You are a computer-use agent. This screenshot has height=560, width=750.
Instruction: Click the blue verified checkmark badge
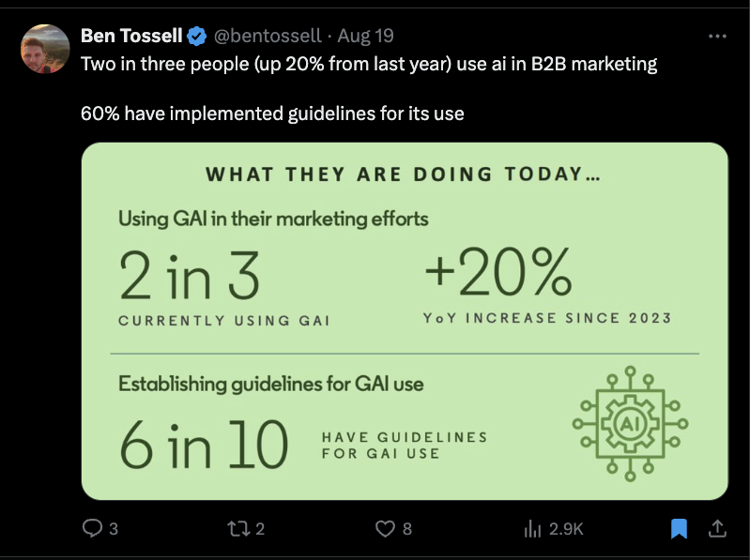tap(196, 37)
